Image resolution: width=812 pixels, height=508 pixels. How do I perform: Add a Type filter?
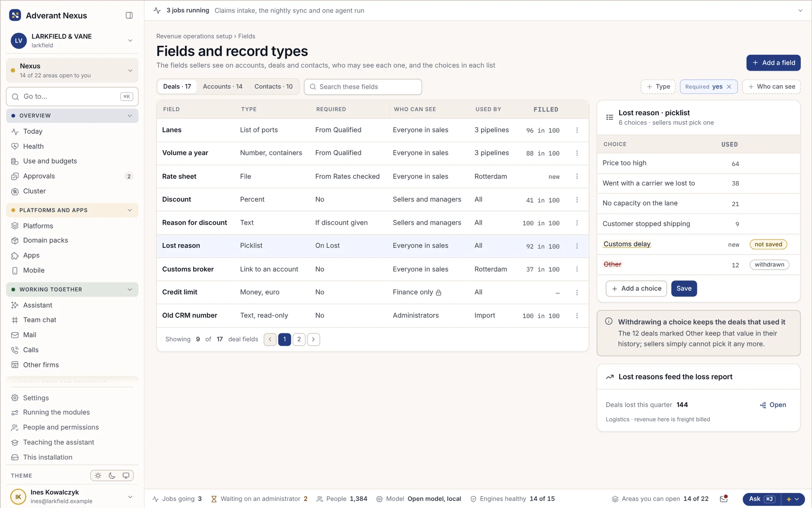[x=658, y=87]
